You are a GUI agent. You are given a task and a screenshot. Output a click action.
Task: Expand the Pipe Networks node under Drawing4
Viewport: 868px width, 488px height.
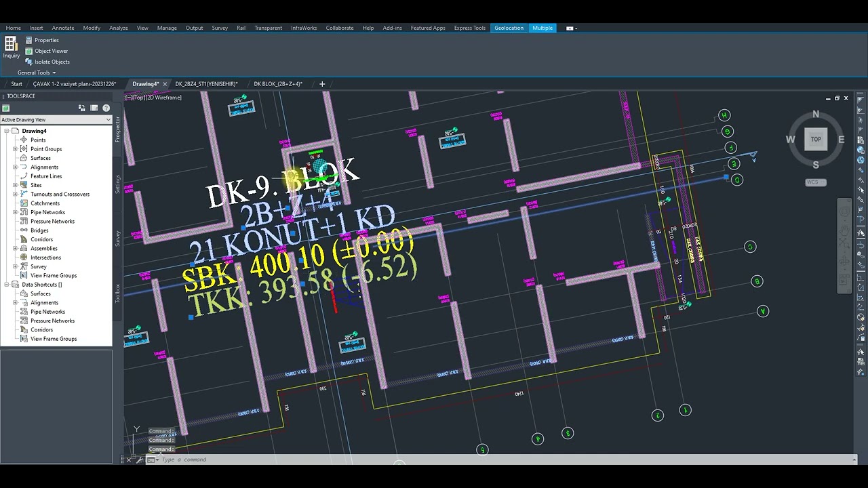pyautogui.click(x=15, y=212)
